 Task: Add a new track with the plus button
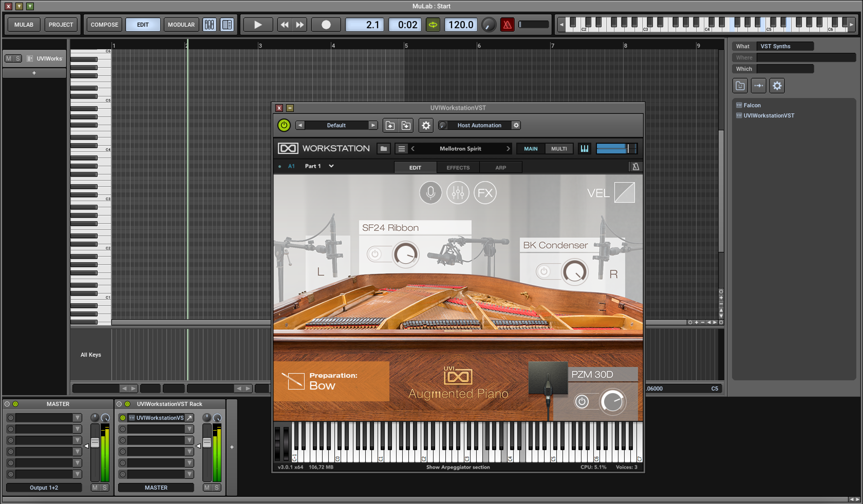[34, 73]
